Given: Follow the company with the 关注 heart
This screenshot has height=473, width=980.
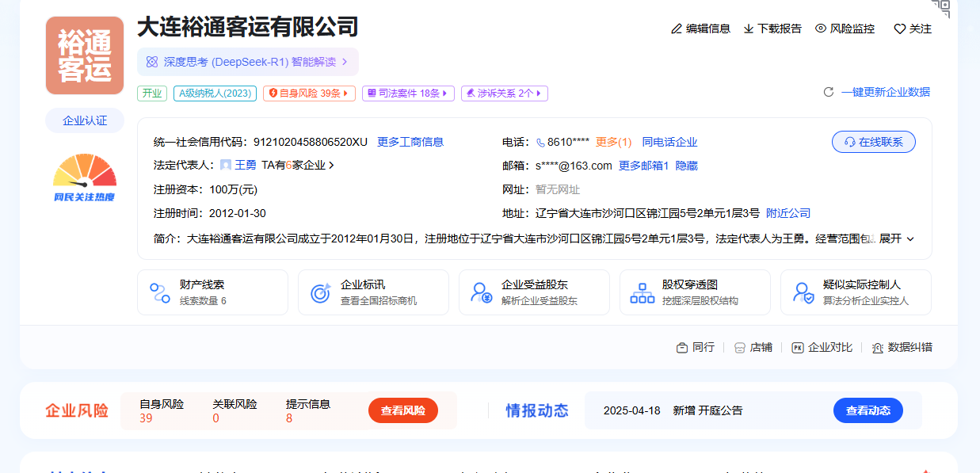Looking at the screenshot, I should point(913,29).
